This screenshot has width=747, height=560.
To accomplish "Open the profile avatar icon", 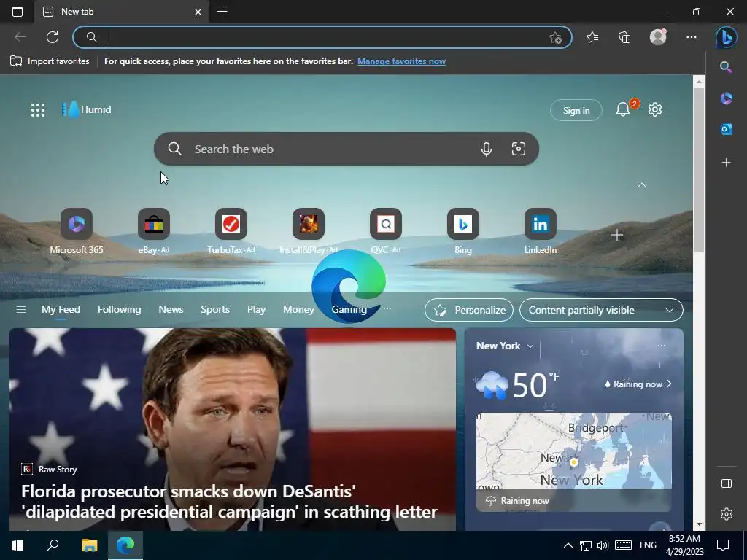I will (658, 37).
